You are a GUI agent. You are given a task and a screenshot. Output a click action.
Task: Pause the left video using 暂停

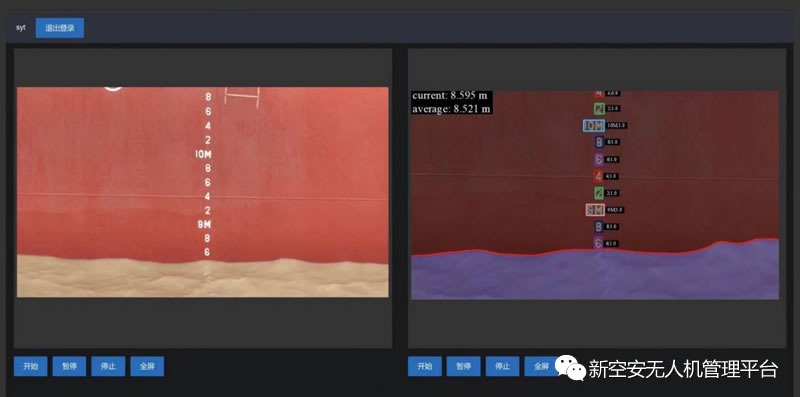[x=69, y=366]
